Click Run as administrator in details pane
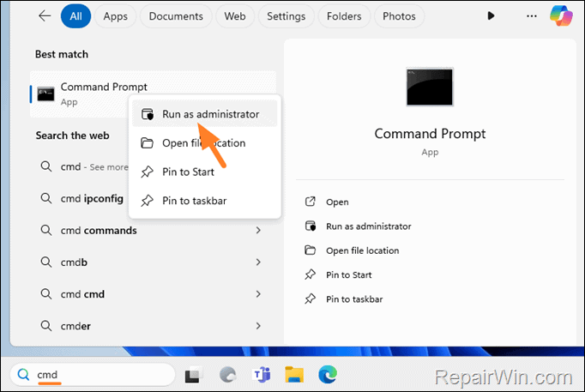This screenshot has height=392, width=585. click(369, 226)
